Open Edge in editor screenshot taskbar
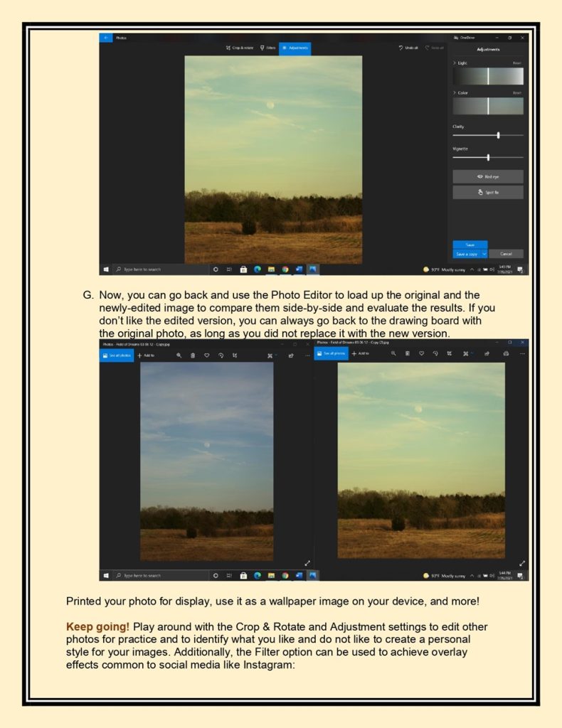The height and width of the screenshot is (728, 562). 258,269
